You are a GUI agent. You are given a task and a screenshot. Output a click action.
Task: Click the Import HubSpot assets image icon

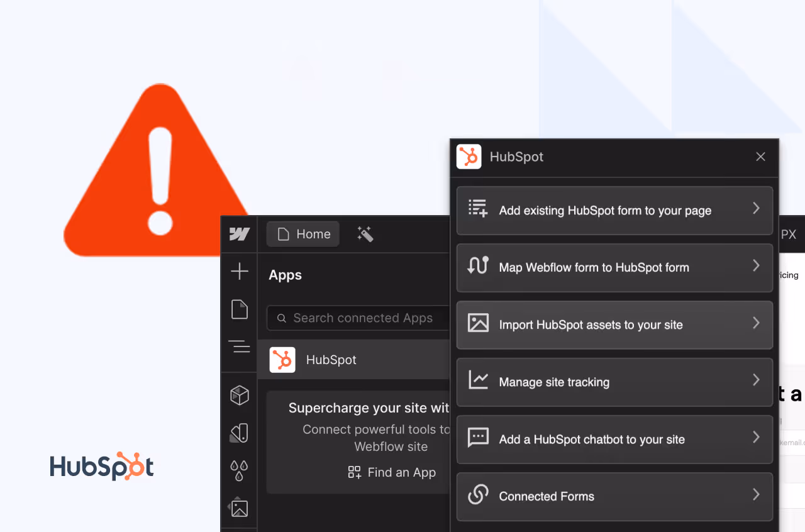(479, 323)
